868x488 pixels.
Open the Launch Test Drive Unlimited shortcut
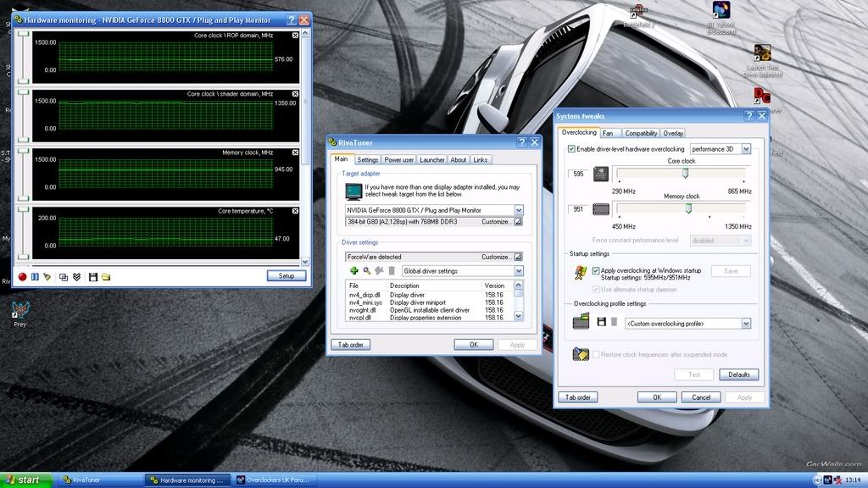[763, 61]
